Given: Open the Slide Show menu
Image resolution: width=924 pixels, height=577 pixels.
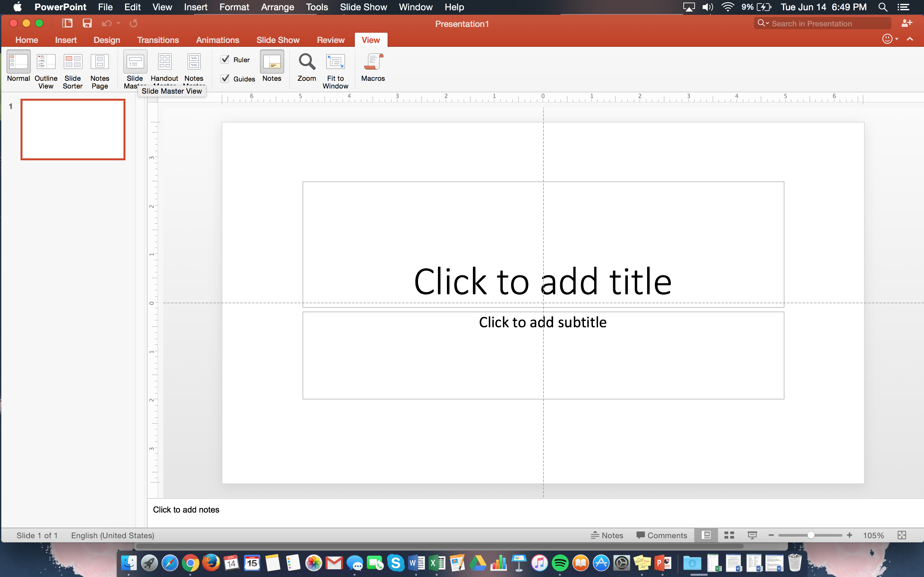Looking at the screenshot, I should tap(363, 7).
